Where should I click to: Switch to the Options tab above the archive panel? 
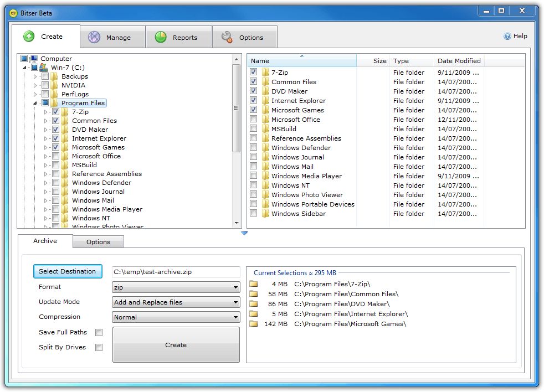[x=98, y=242]
